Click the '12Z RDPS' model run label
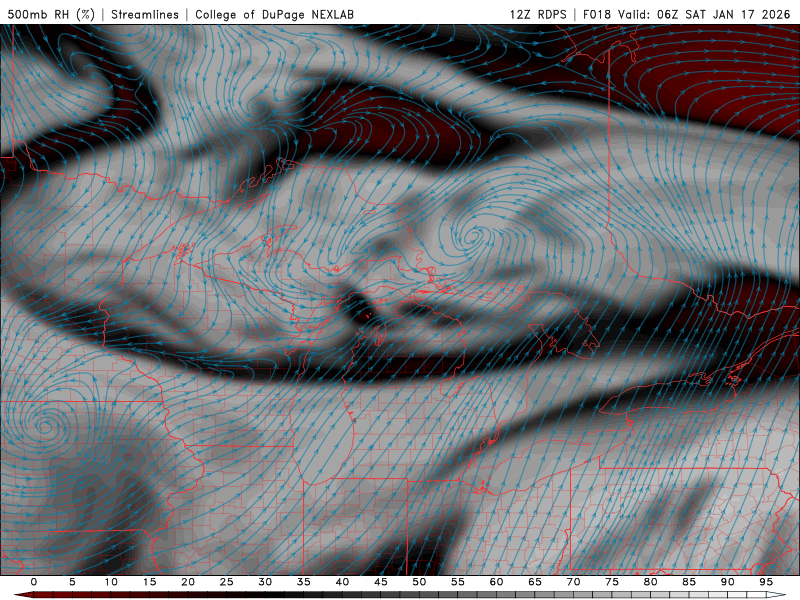800x600 pixels. (x=538, y=14)
